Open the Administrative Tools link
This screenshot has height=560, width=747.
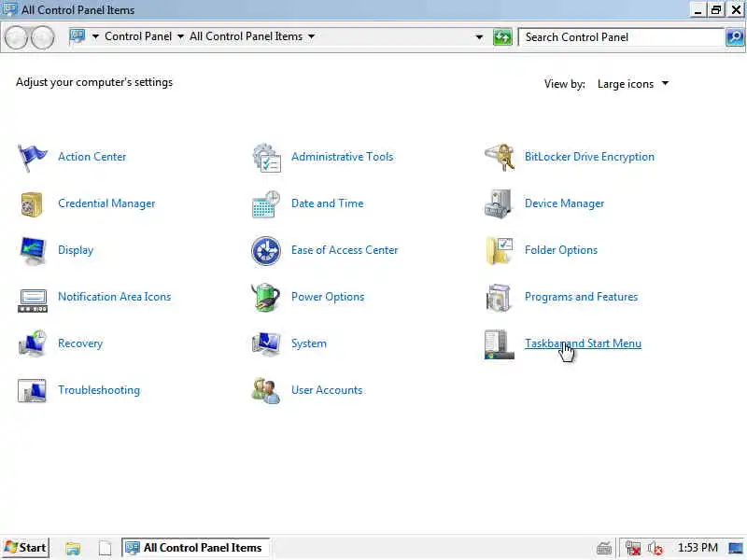point(342,157)
